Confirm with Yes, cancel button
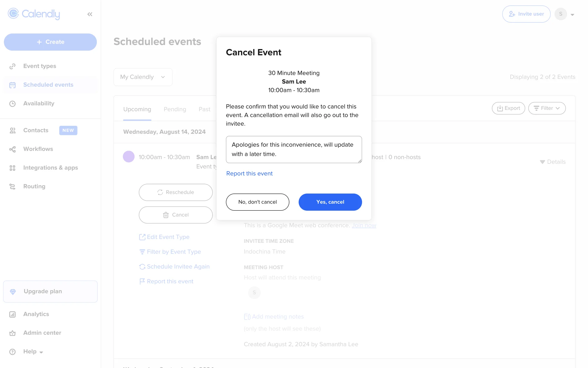Image resolution: width=588 pixels, height=368 pixels. pos(330,202)
